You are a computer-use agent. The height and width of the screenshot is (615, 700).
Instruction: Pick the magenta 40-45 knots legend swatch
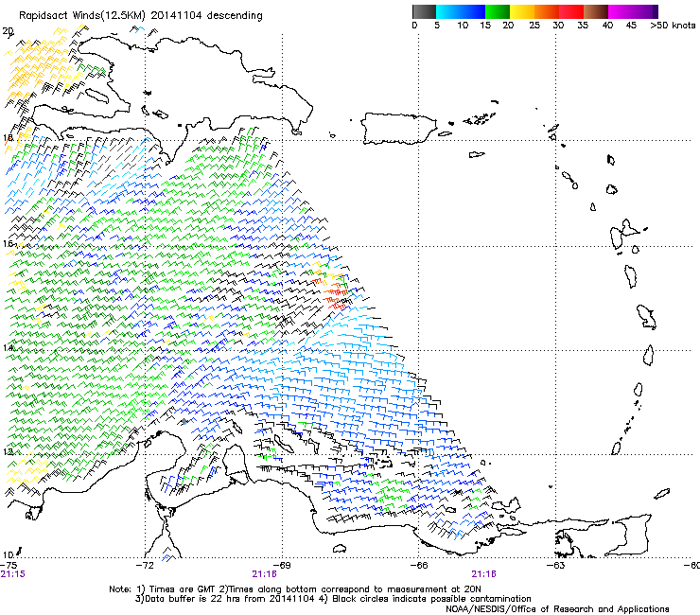(x=621, y=11)
